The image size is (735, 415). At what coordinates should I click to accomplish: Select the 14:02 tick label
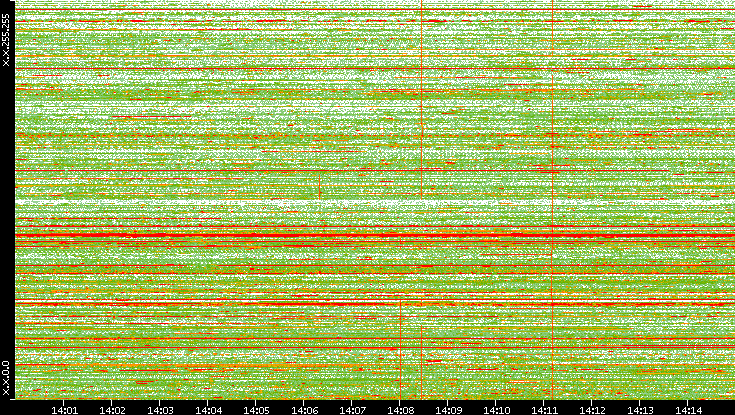click(112, 409)
